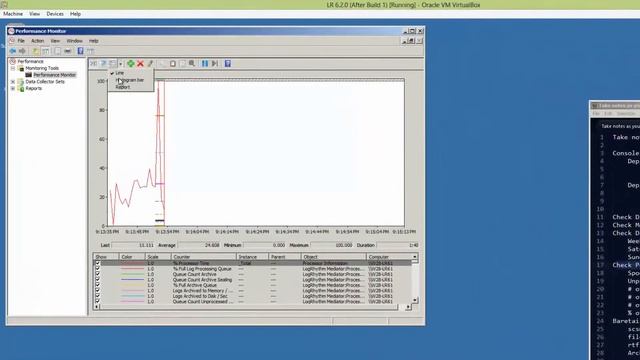Uncheck Show for % Processor Time

(x=97, y=263)
